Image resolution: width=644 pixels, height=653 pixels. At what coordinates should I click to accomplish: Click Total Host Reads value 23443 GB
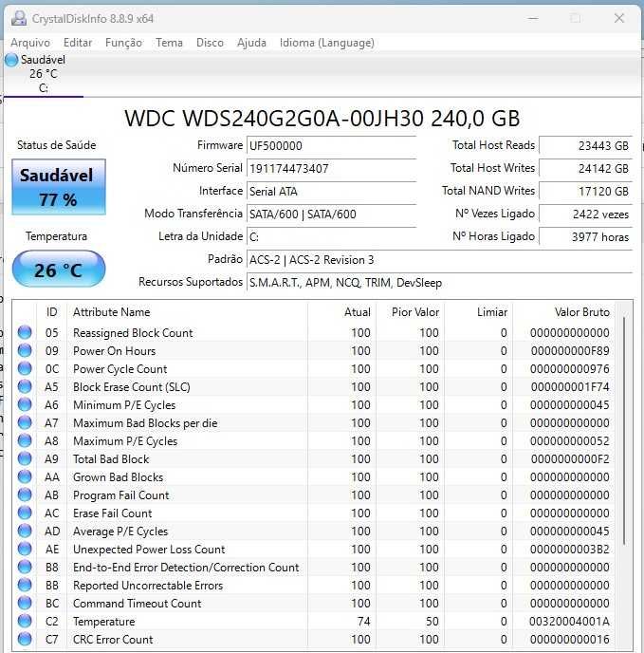tap(586, 146)
